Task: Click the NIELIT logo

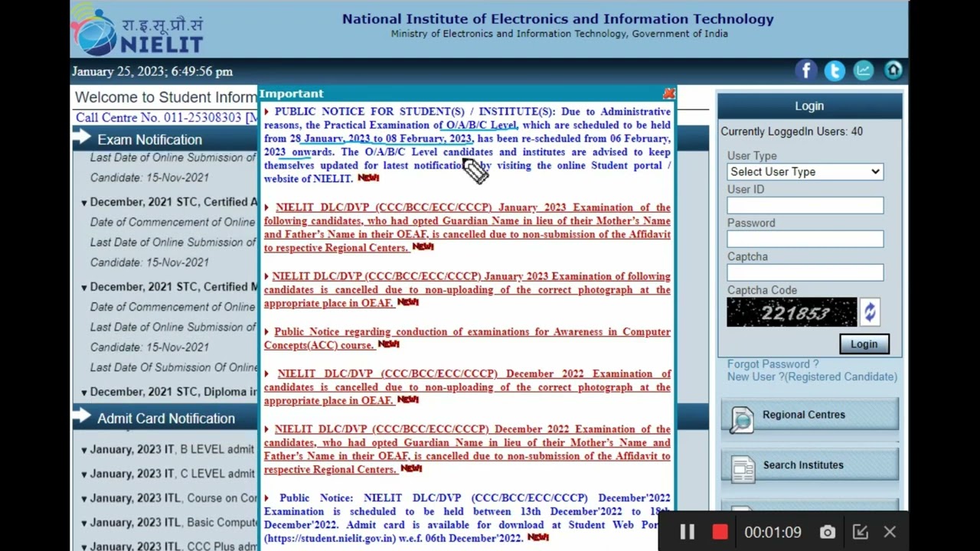Action: (x=138, y=29)
